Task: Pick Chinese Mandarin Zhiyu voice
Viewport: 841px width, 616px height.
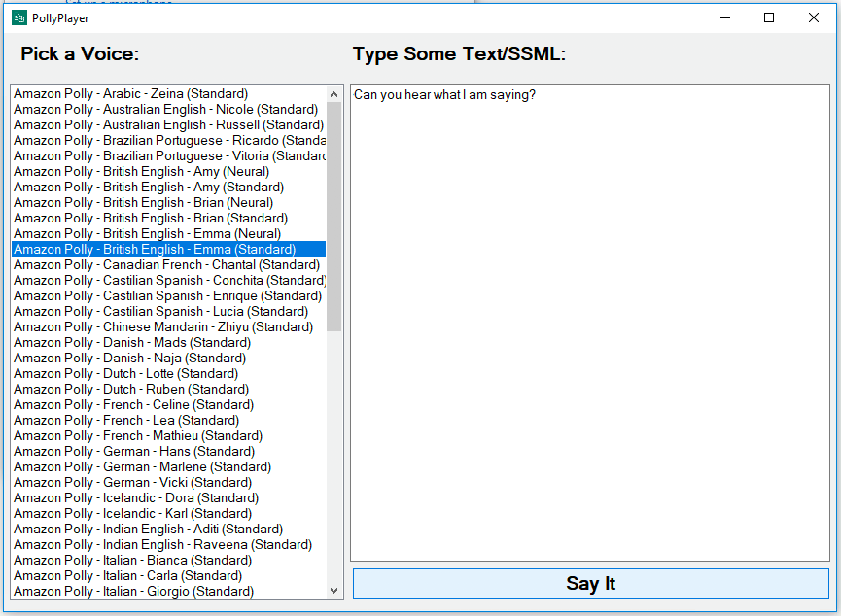Action: point(163,327)
